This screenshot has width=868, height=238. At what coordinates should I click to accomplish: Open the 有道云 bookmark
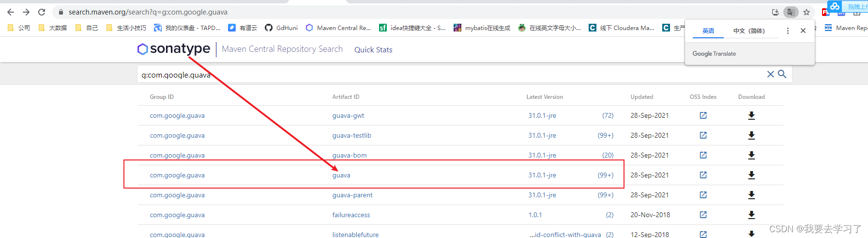[x=243, y=28]
